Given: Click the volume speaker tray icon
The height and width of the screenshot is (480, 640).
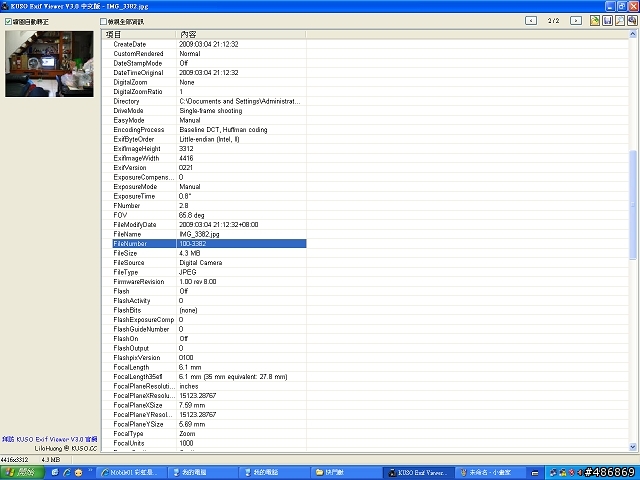Looking at the screenshot, I should 580,473.
